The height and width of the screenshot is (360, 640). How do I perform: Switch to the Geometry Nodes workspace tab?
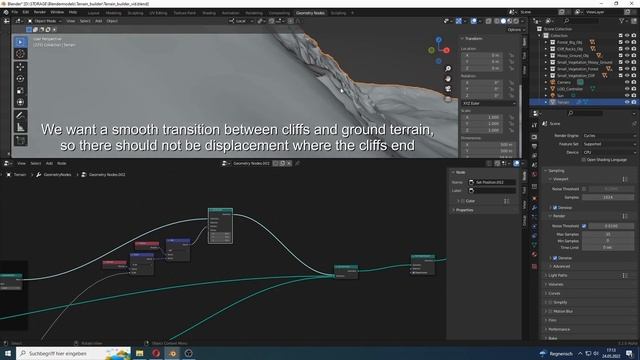tap(310, 13)
